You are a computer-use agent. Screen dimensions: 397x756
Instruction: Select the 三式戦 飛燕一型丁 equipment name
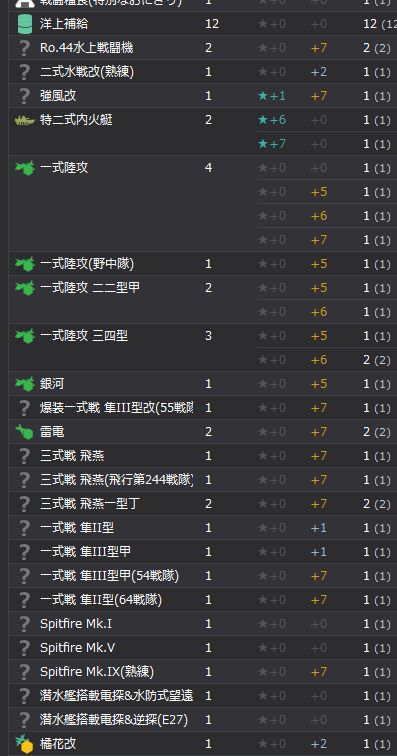coord(90,504)
